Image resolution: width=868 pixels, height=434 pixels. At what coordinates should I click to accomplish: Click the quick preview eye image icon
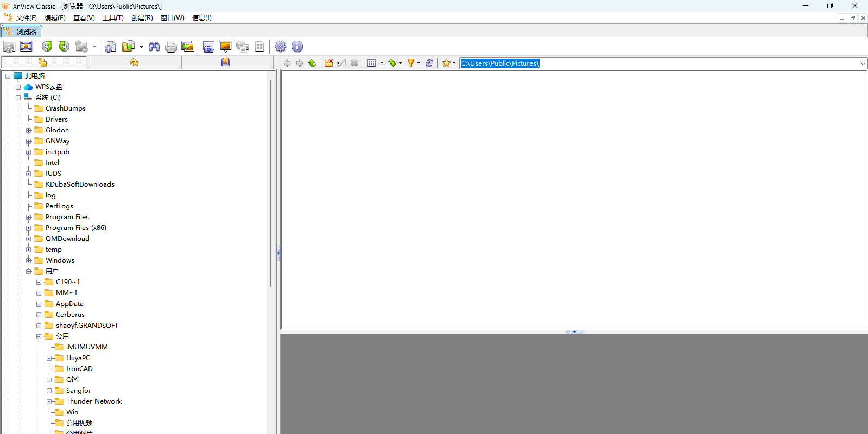[x=9, y=47]
